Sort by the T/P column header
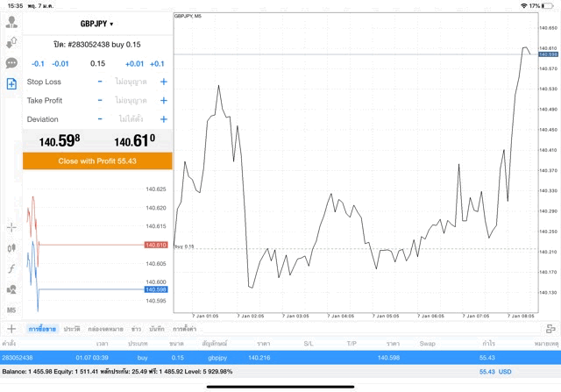 352,343
